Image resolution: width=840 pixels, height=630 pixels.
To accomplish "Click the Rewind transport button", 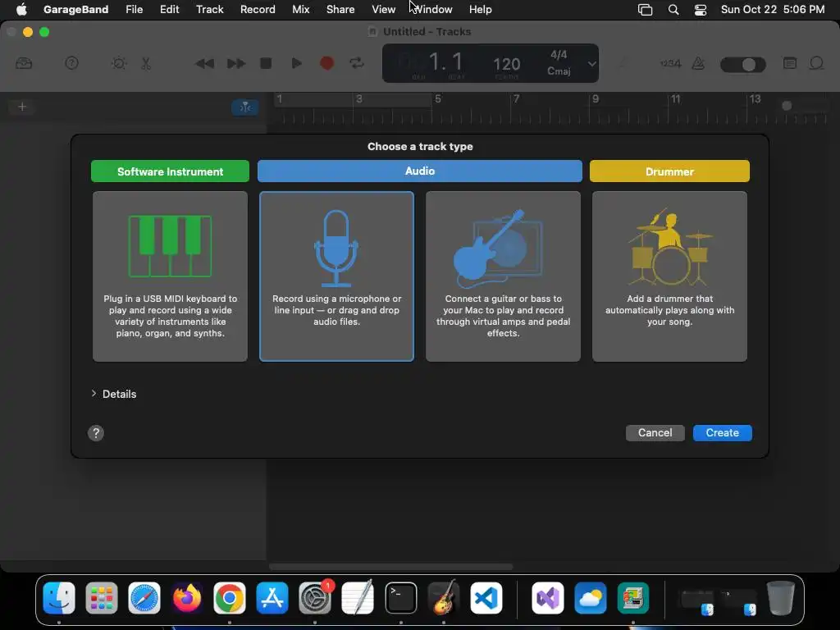I will point(204,64).
